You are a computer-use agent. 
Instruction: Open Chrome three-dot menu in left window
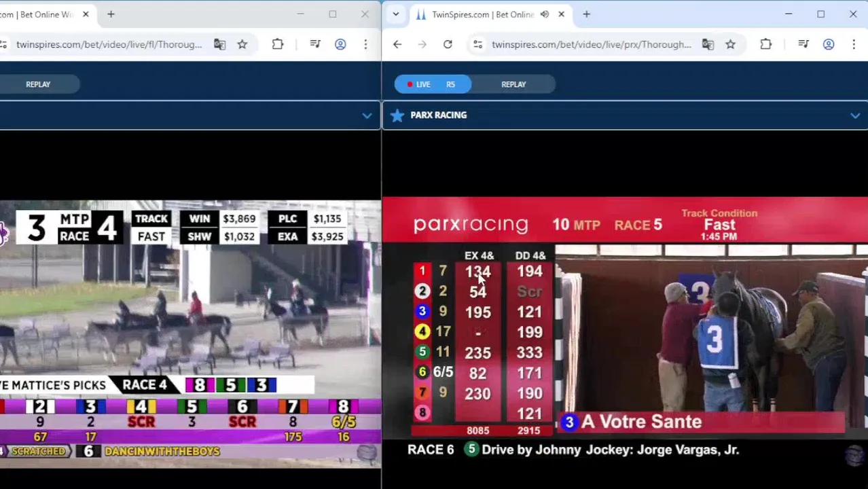(x=365, y=44)
